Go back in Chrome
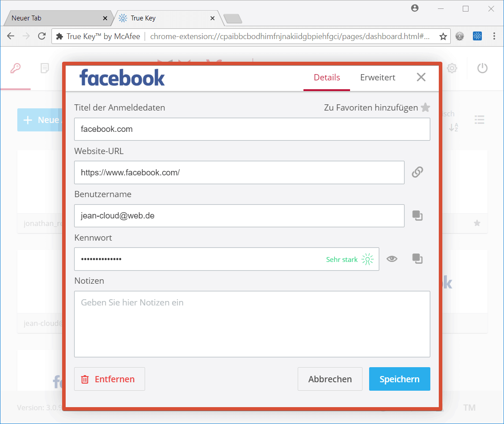The image size is (504, 424). point(11,36)
